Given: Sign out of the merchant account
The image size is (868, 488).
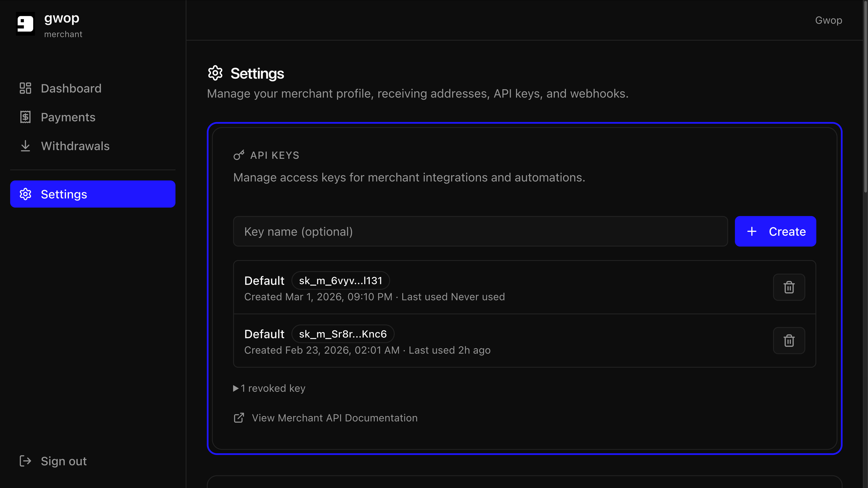Looking at the screenshot, I should pyautogui.click(x=64, y=461).
